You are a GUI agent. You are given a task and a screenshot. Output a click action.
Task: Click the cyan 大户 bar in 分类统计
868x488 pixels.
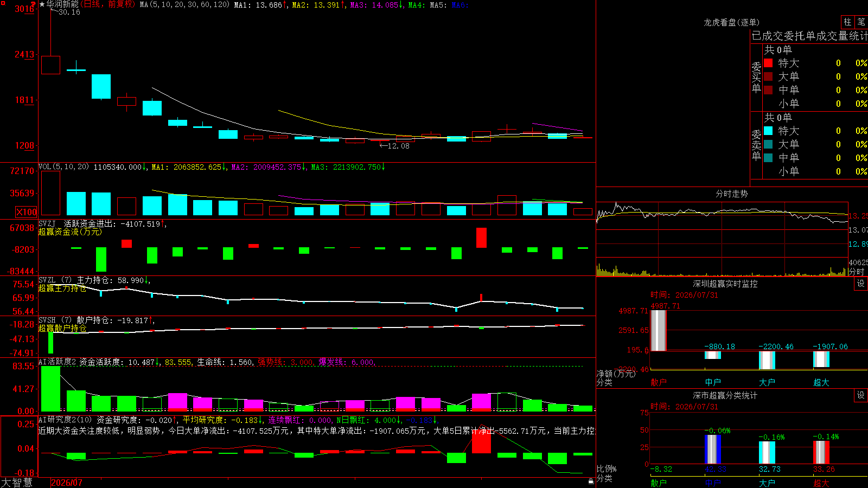(767, 452)
